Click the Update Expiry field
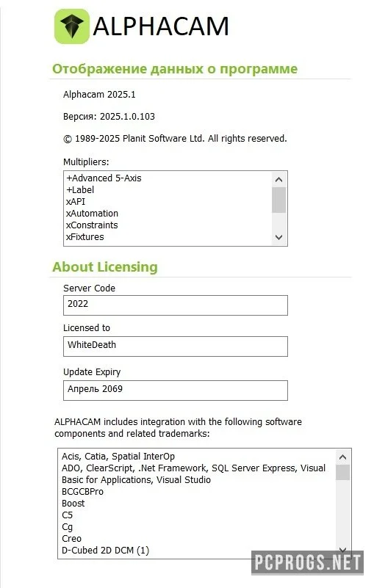The height and width of the screenshot is (588, 374). [176, 391]
